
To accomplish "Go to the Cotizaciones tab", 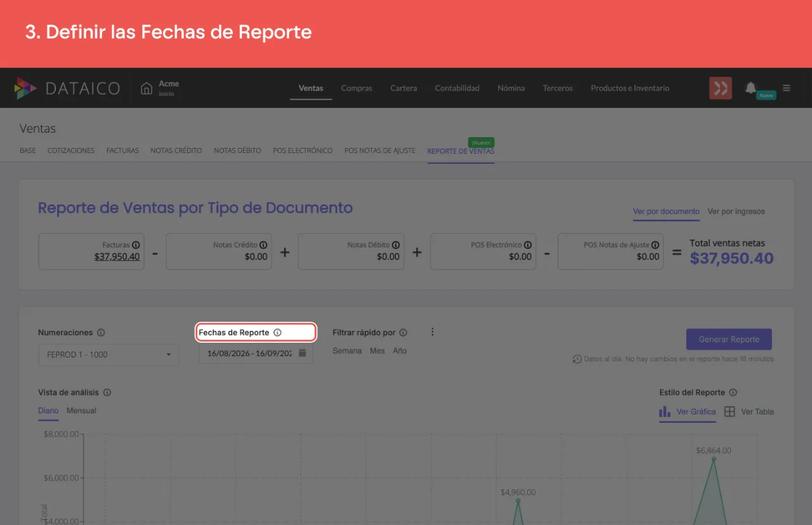I will click(71, 151).
